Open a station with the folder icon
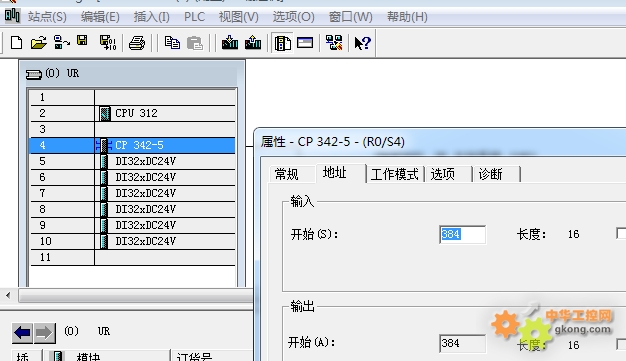The width and height of the screenshot is (626, 361). click(39, 42)
